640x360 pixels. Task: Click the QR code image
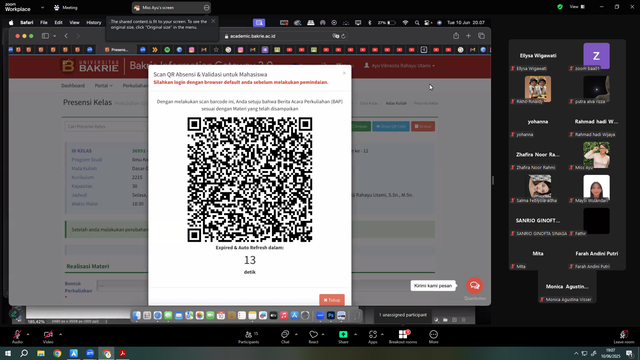(x=250, y=180)
